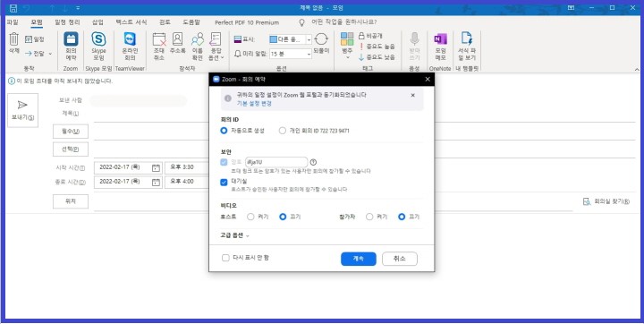Open end date calendar picker icon
The image size is (644, 324).
[x=156, y=183]
